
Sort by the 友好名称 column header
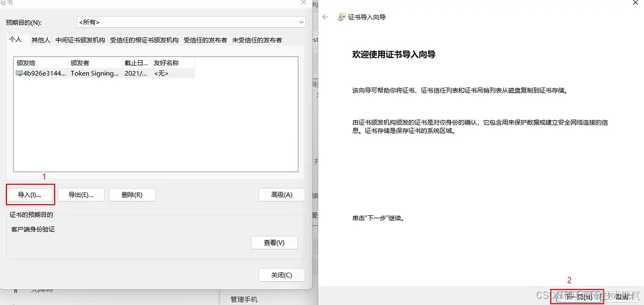coord(172,63)
